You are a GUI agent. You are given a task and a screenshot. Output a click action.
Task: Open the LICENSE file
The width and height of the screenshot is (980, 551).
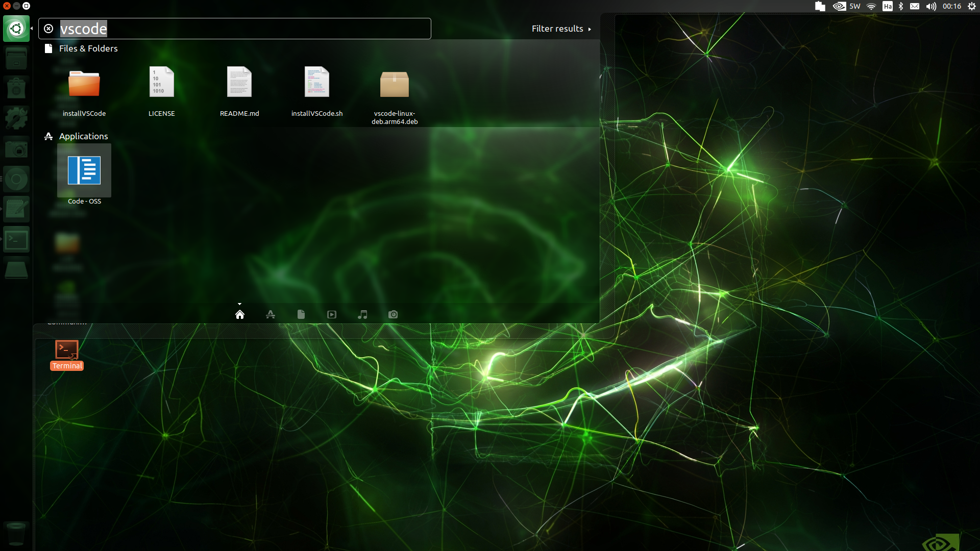pyautogui.click(x=161, y=83)
